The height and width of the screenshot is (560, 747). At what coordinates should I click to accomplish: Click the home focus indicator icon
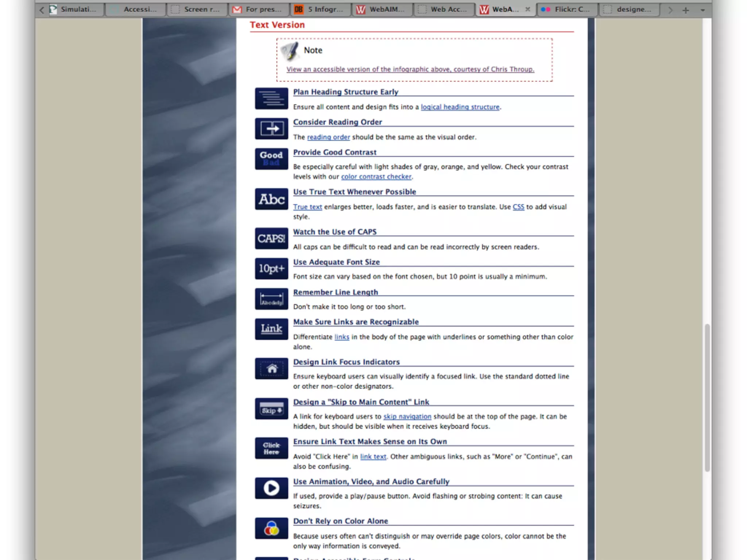pyautogui.click(x=271, y=369)
